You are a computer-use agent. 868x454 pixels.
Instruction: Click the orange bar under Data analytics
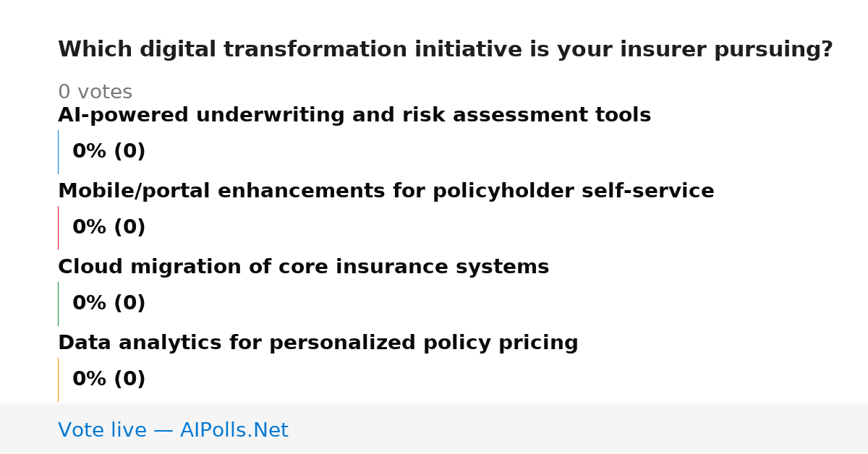click(x=58, y=380)
